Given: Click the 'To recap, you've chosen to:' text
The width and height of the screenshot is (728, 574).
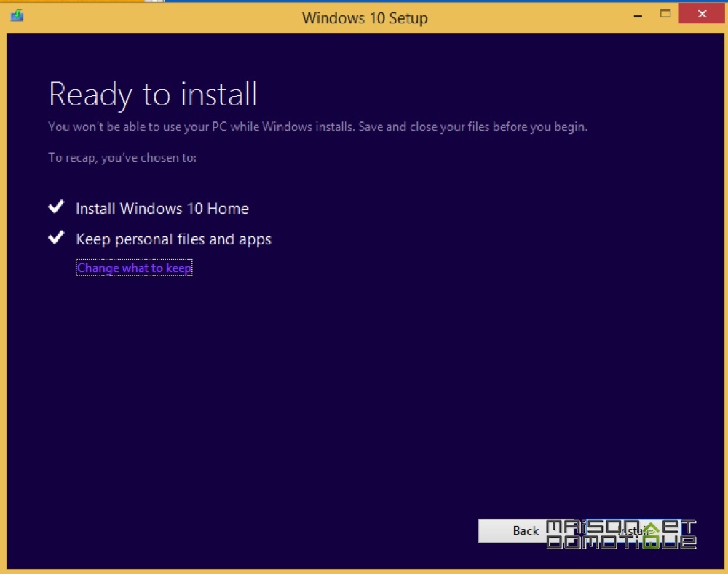Looking at the screenshot, I should [x=122, y=158].
